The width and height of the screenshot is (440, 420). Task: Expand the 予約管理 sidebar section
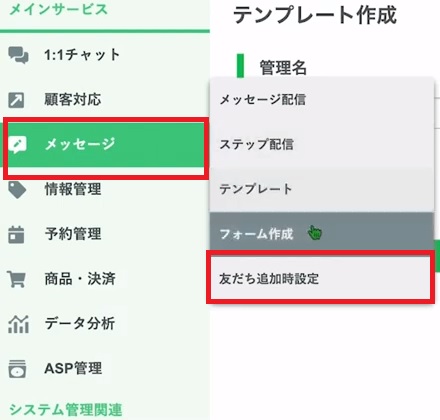pos(73,234)
